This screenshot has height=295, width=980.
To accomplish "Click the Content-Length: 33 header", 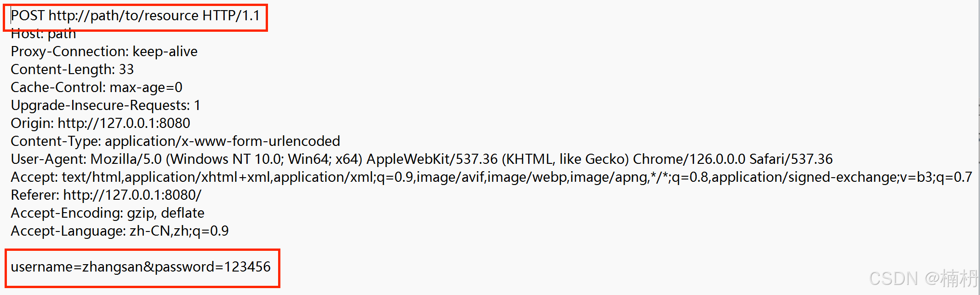I will point(72,69).
